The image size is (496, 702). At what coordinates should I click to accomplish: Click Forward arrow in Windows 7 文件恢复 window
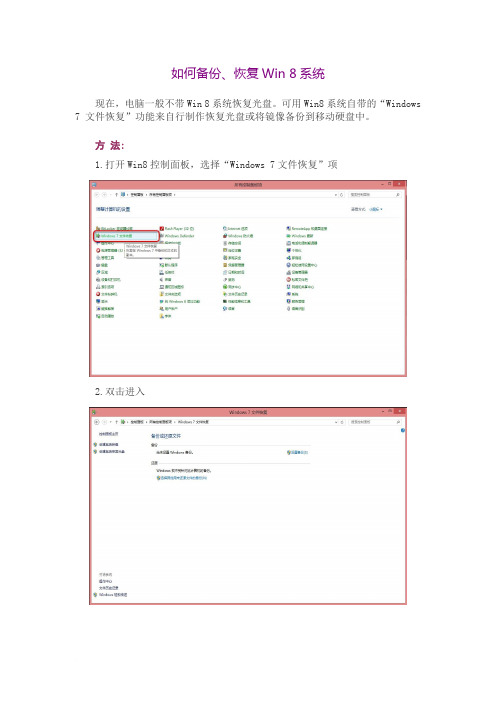click(x=105, y=422)
